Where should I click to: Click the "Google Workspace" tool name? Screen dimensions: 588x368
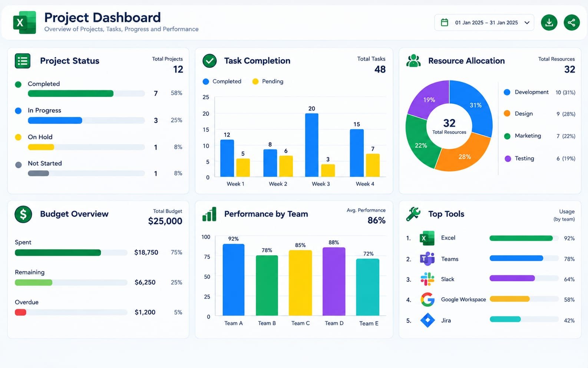pos(463,299)
